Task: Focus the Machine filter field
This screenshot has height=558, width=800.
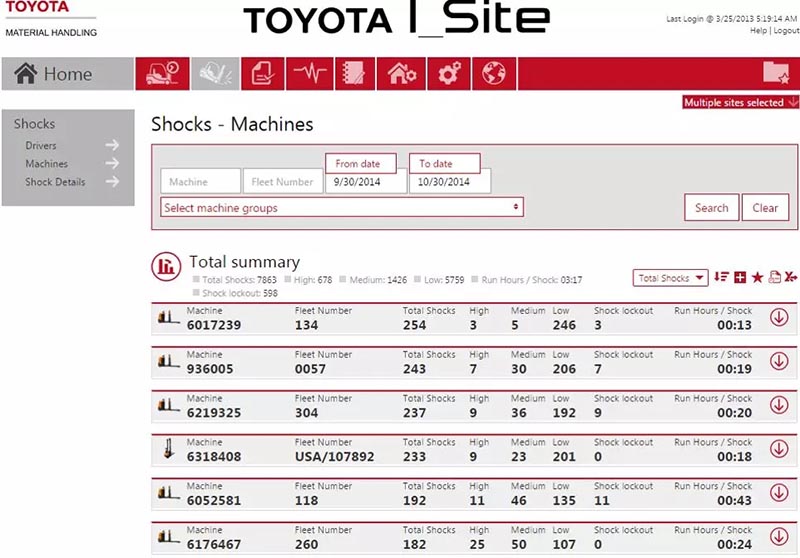Action: pyautogui.click(x=201, y=182)
